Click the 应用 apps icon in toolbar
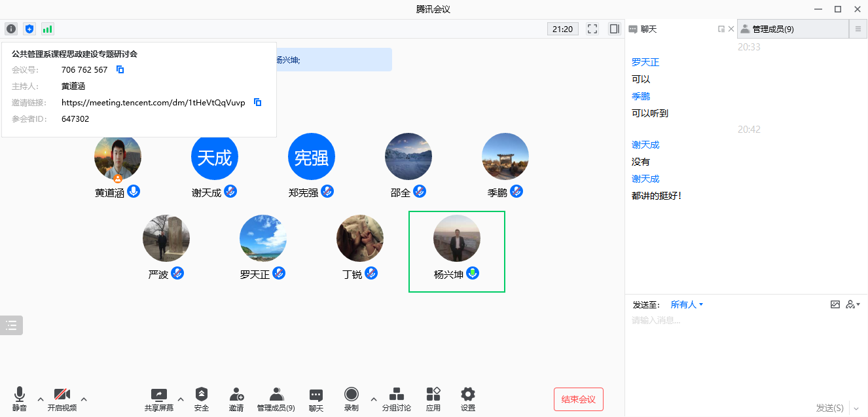 [x=433, y=399]
